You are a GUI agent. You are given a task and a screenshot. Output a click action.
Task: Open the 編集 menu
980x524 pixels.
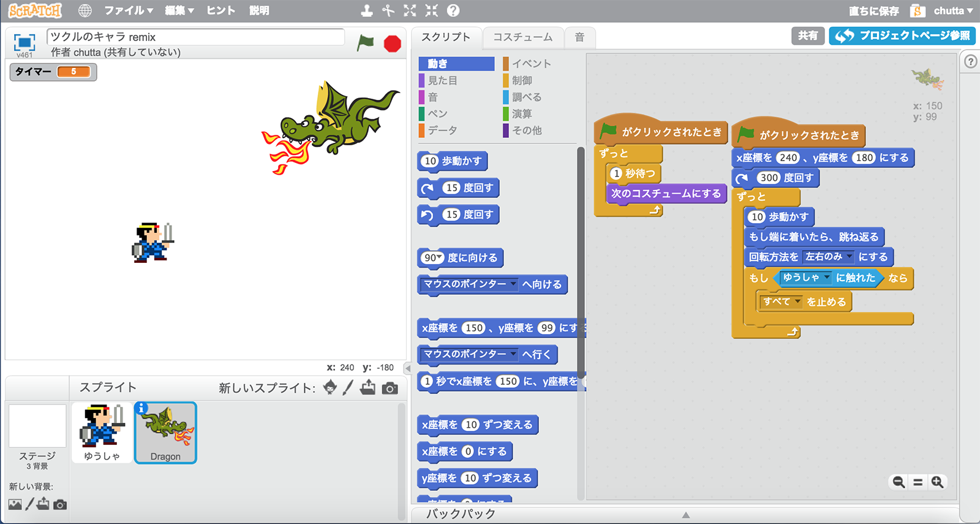[179, 10]
